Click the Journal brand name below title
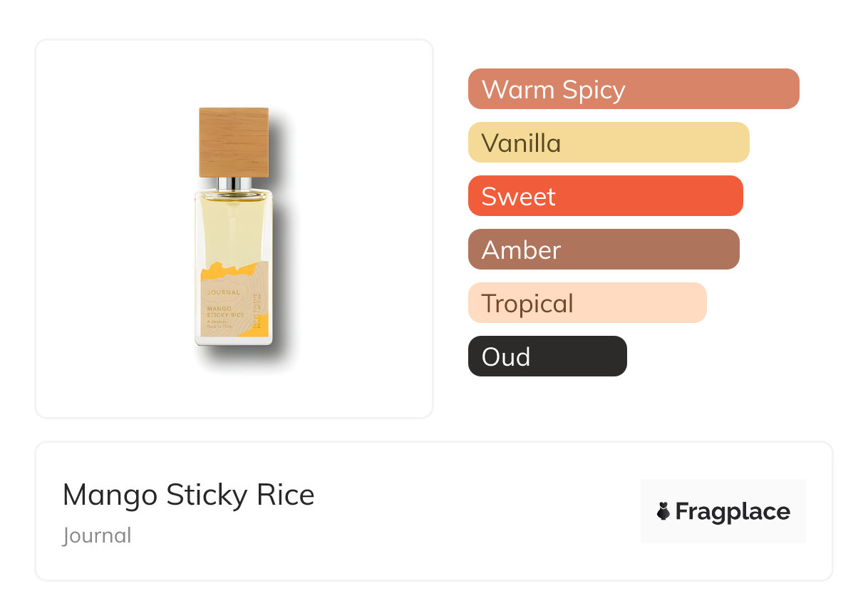This screenshot has height=616, width=868. coord(97,535)
